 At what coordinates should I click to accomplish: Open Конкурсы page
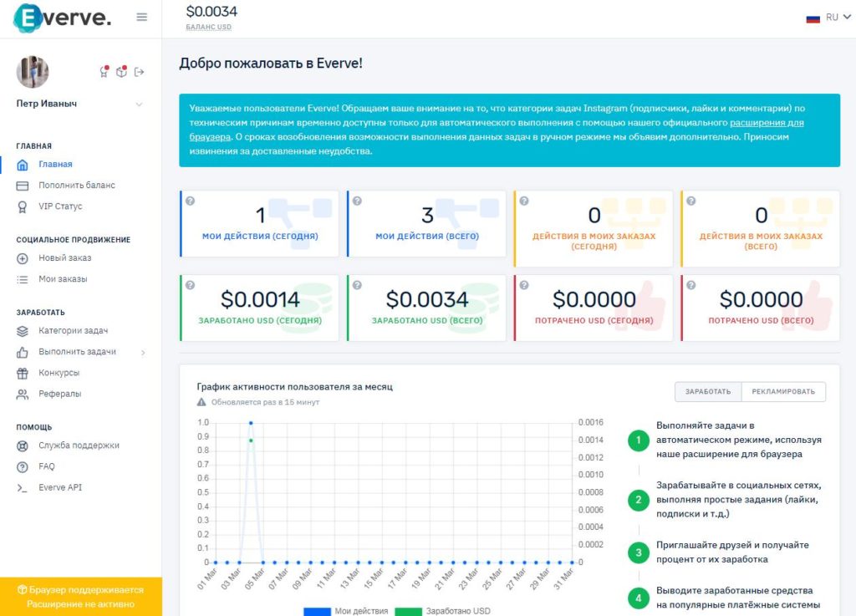coord(59,373)
